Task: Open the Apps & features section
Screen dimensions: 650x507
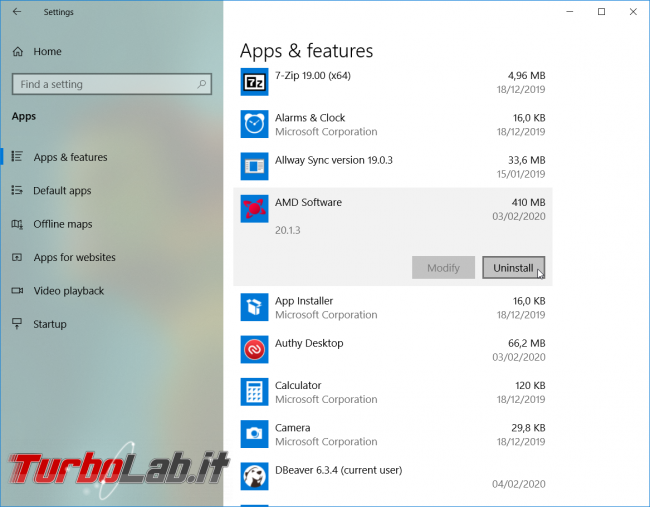Action: tap(70, 157)
